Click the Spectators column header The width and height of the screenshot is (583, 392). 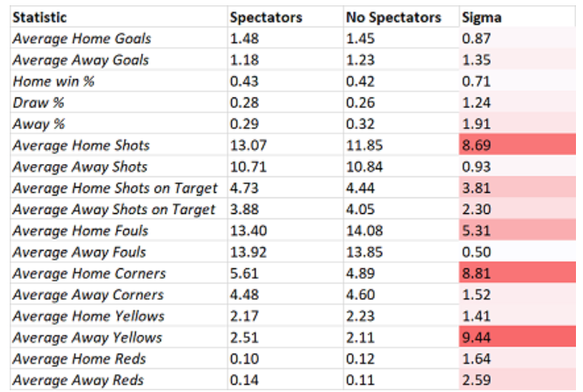click(285, 17)
